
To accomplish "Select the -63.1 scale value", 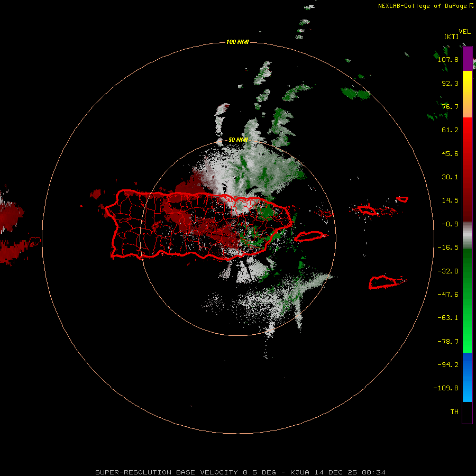I will coord(448,318).
